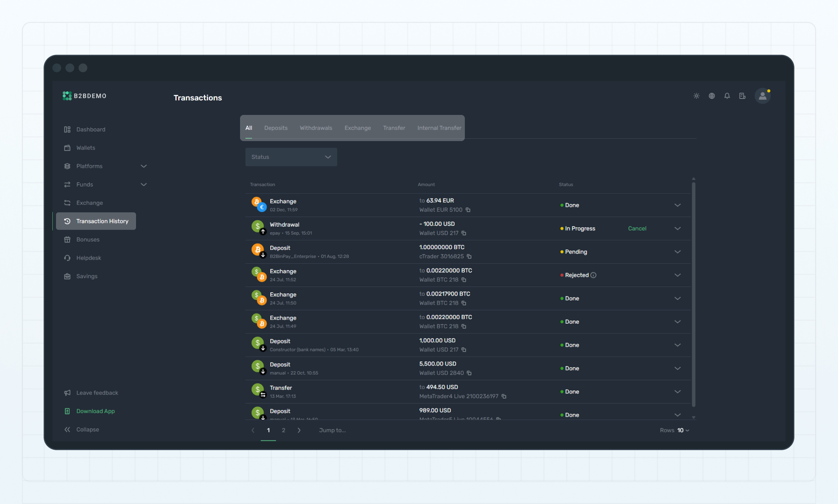Screen dimensions: 838x504
Task: Open the news feed icon beside notifications
Action: tap(742, 96)
